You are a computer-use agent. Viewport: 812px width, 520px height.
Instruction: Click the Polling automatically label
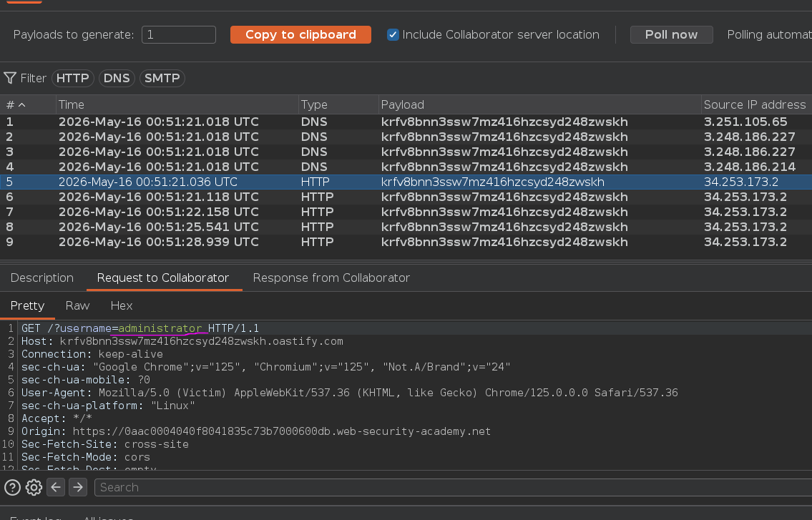click(x=770, y=35)
